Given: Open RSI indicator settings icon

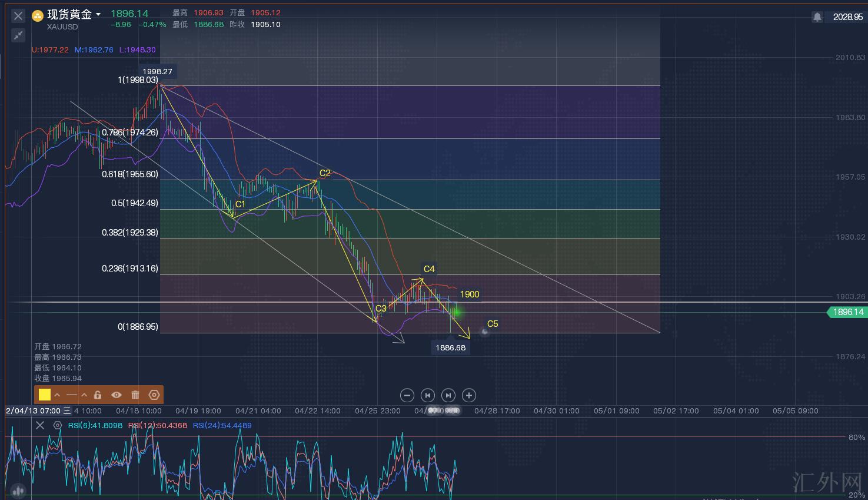Looking at the screenshot, I should [57, 425].
